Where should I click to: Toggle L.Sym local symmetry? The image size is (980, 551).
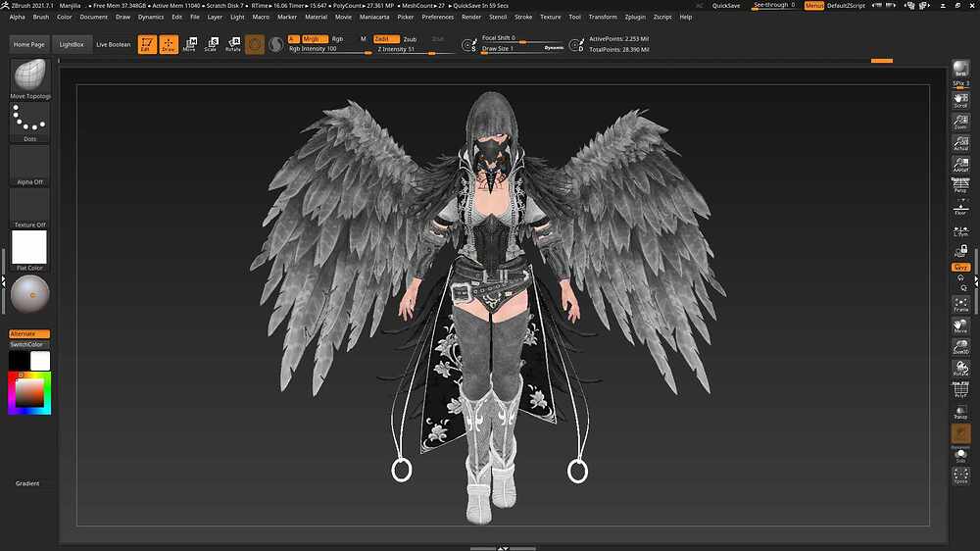click(x=960, y=231)
